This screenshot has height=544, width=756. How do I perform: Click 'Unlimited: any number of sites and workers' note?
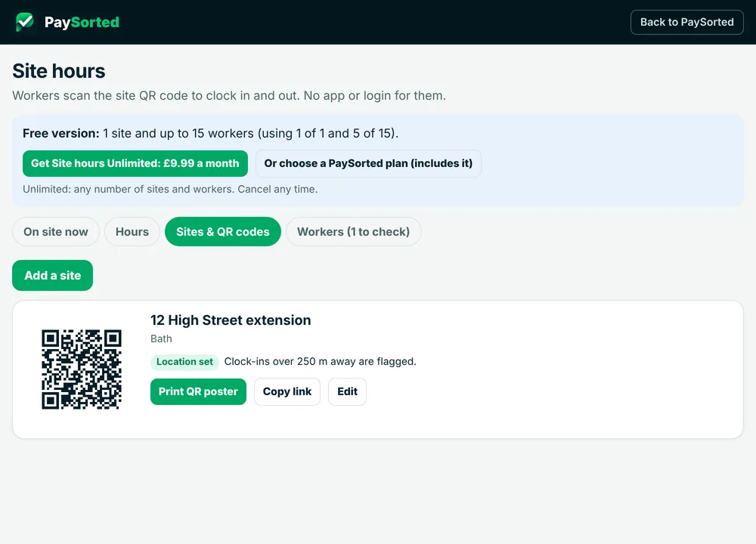point(170,190)
